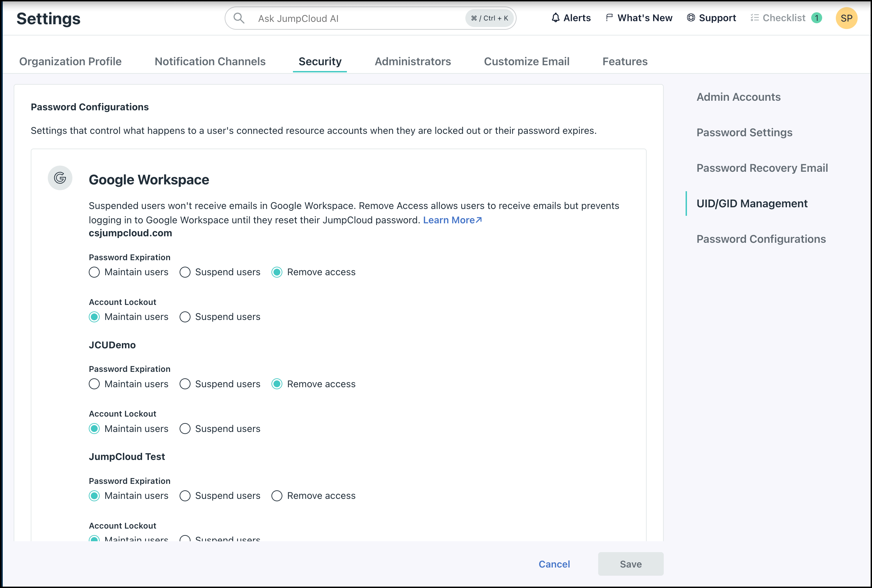Select UID/GID Management in side navigation
The width and height of the screenshot is (872, 588).
(752, 204)
